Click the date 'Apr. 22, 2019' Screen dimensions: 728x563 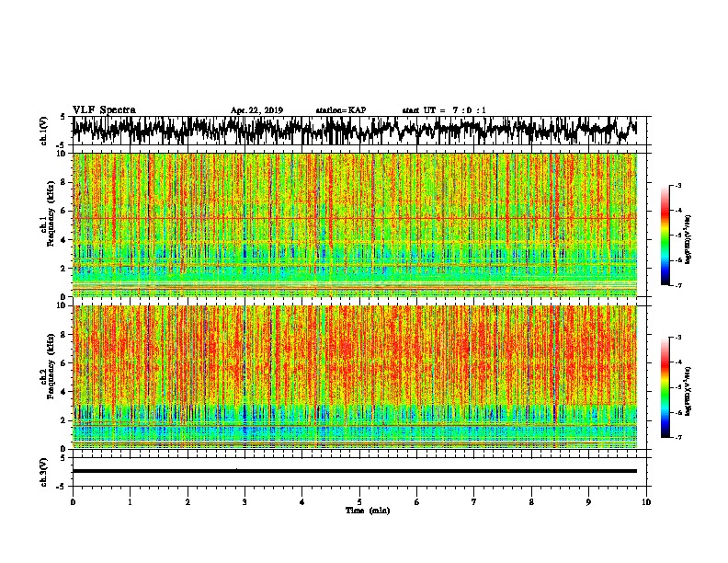click(256, 110)
